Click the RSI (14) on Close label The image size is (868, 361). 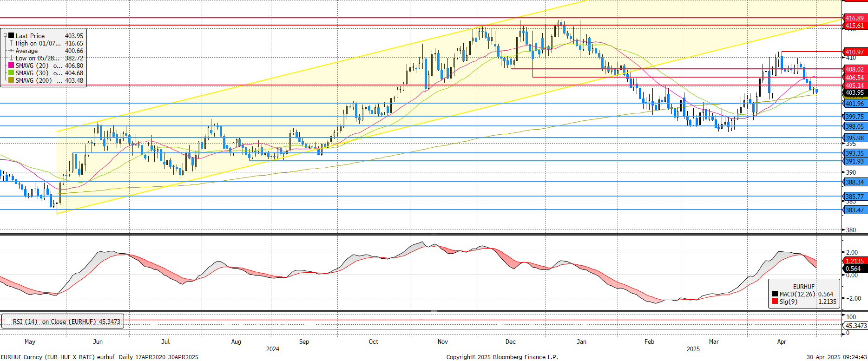point(66,322)
